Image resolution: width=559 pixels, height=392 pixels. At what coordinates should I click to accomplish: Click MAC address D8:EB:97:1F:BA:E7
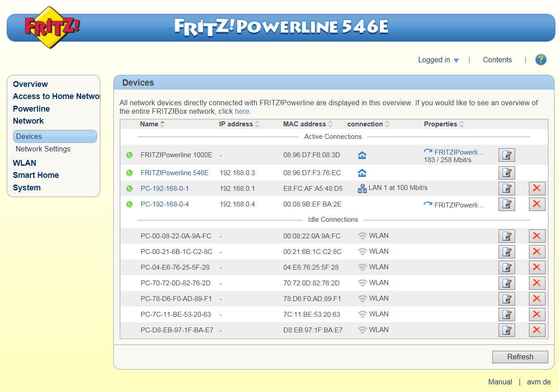(313, 330)
